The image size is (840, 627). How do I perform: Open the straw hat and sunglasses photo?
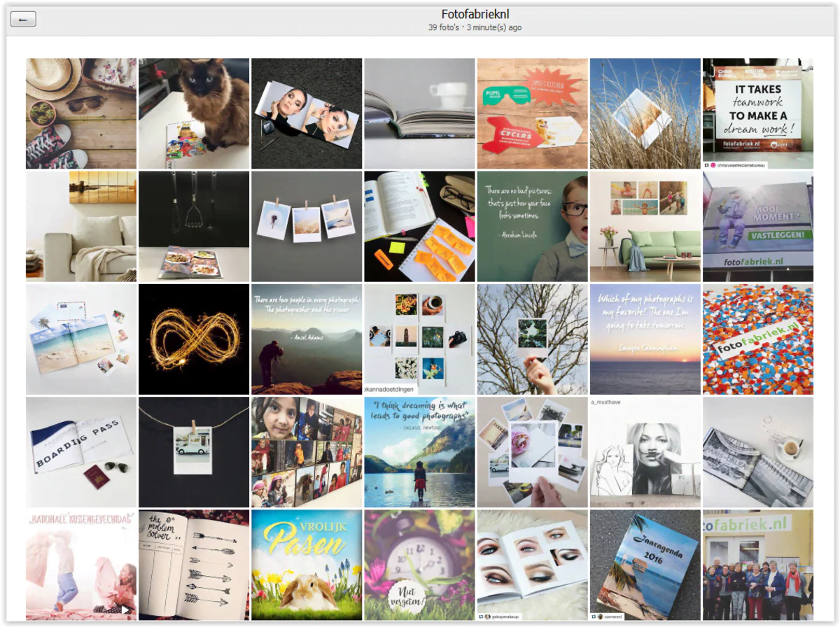(x=81, y=113)
